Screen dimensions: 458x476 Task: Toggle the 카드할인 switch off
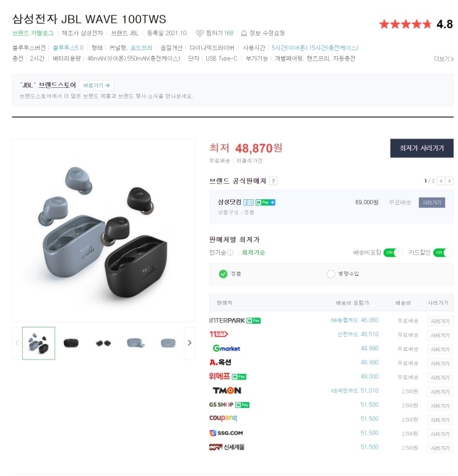[443, 253]
